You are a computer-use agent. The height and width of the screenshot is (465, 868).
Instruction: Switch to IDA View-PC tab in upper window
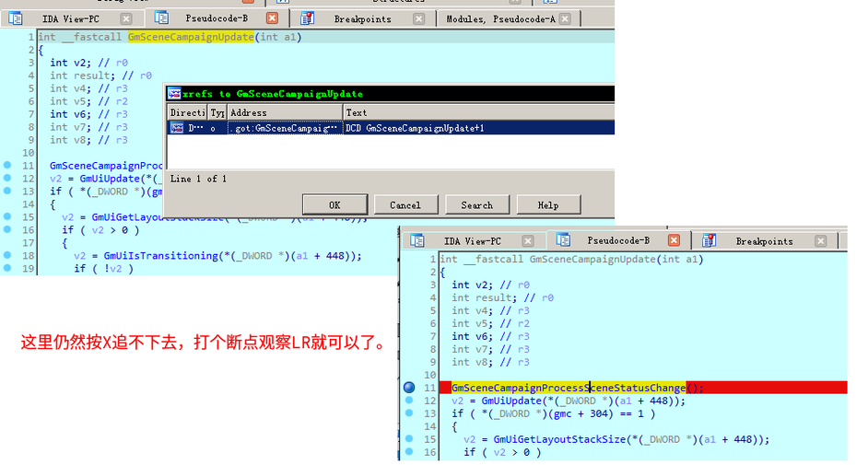pyautogui.click(x=70, y=18)
